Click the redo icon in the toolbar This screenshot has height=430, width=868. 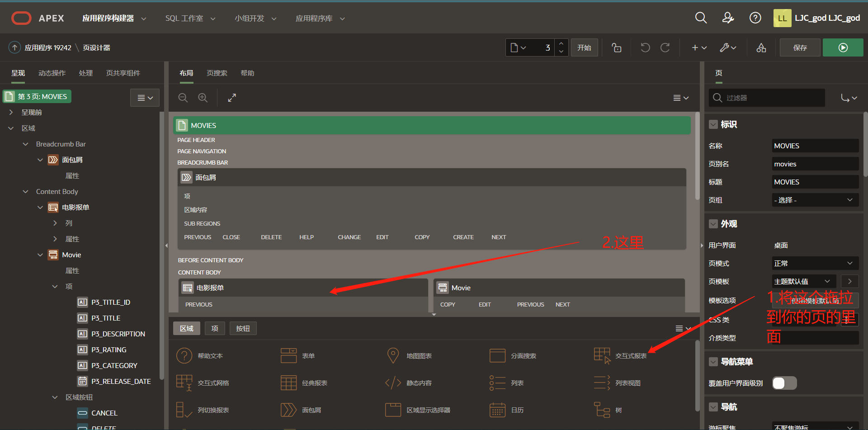[665, 47]
